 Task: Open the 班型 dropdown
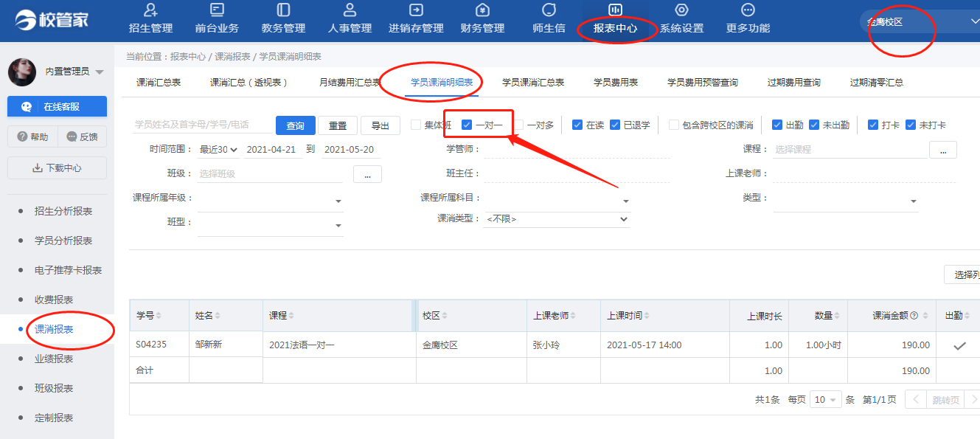[x=270, y=224]
